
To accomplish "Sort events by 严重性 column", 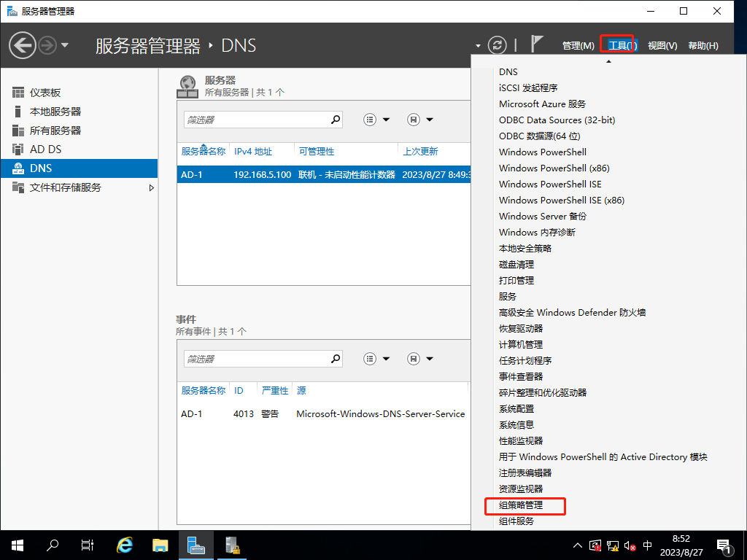I will click(275, 391).
